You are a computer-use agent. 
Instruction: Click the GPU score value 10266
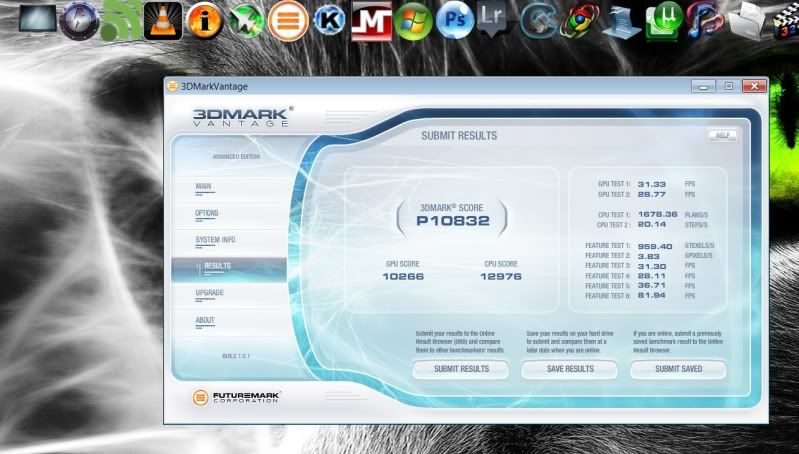point(403,277)
